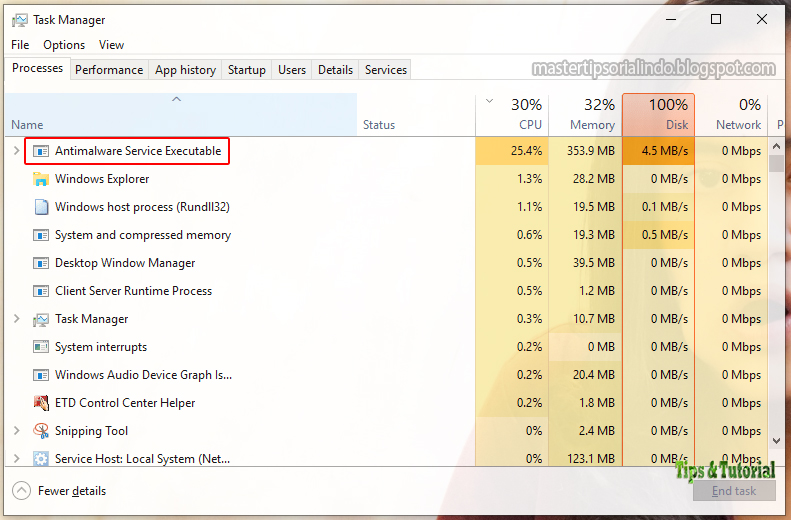791x520 pixels.
Task: Click the Client Server Runtime Process icon
Action: [x=41, y=291]
